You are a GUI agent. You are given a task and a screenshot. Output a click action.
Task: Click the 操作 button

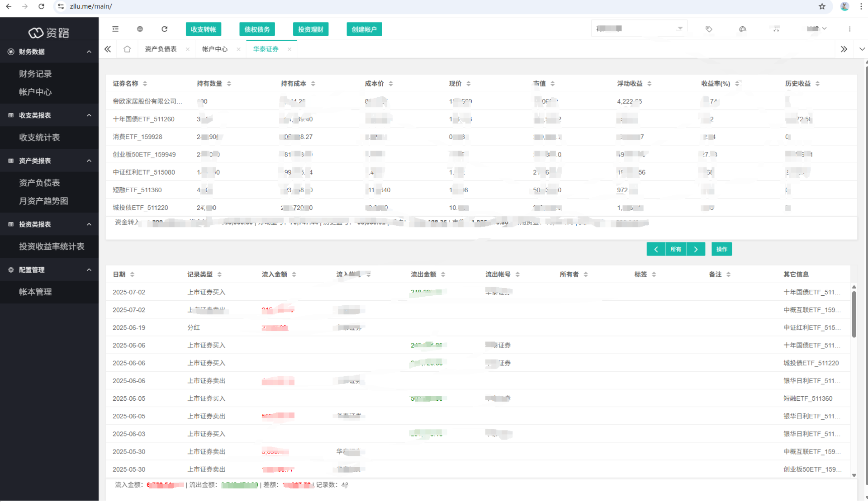[x=721, y=249]
